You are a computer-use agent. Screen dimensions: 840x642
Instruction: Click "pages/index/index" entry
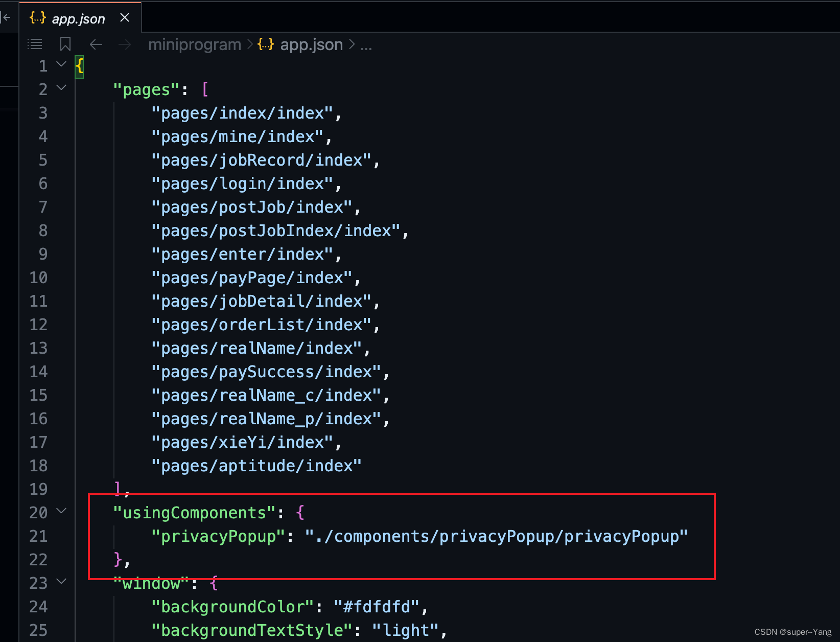coord(242,113)
